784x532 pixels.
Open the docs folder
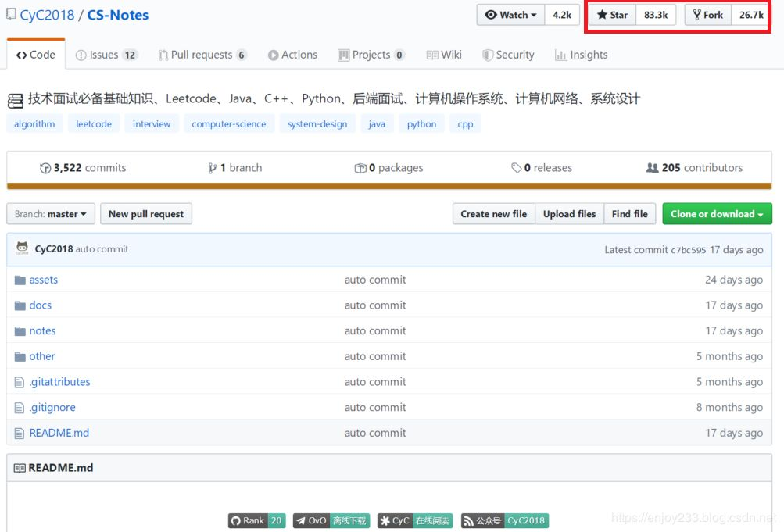pos(41,305)
